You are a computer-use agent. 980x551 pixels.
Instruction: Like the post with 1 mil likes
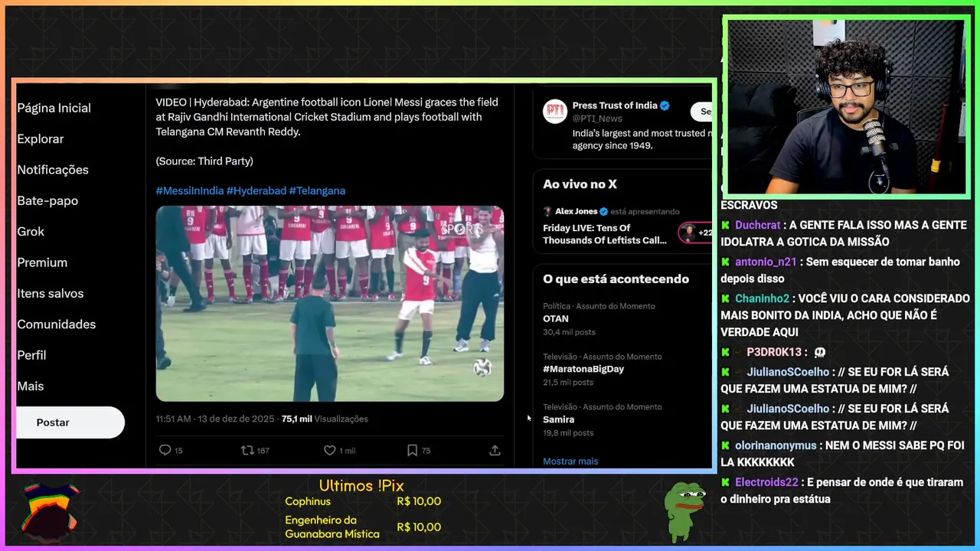pyautogui.click(x=329, y=450)
